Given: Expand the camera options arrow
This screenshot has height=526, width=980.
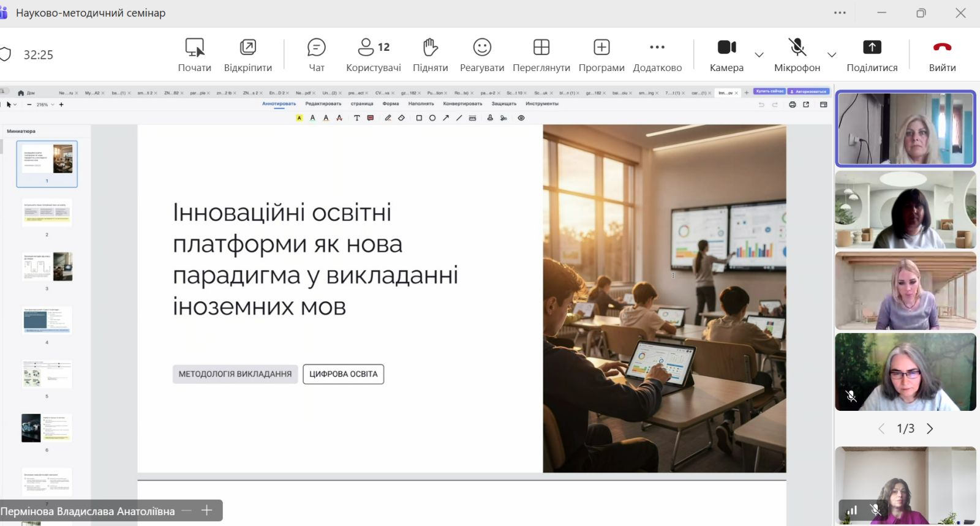Looking at the screenshot, I should tap(759, 55).
